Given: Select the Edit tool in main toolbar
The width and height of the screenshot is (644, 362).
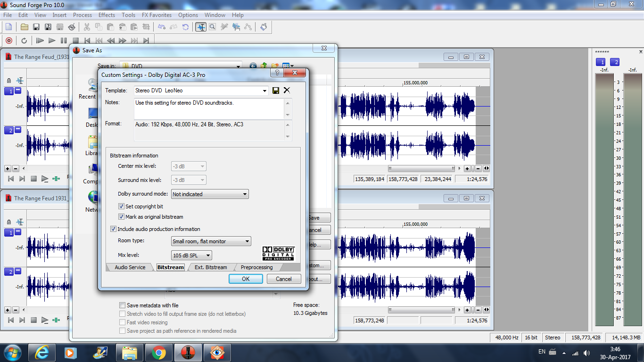Looking at the screenshot, I should coord(201,27).
